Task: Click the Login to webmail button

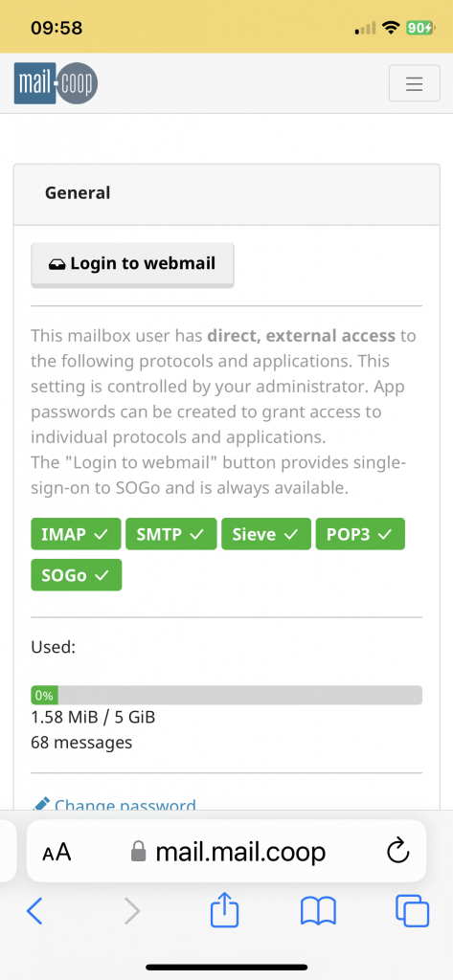Action: [x=133, y=265]
